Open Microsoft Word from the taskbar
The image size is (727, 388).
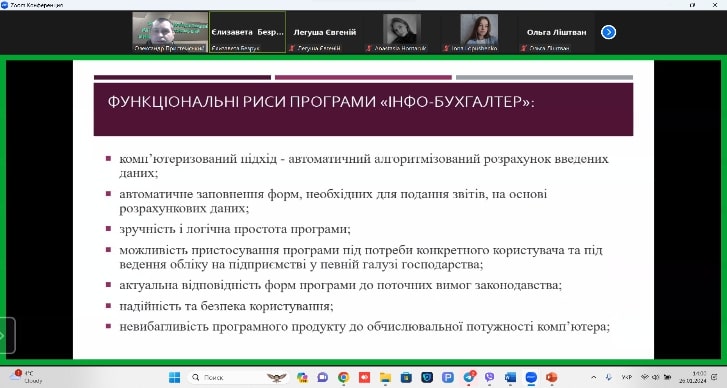point(510,377)
